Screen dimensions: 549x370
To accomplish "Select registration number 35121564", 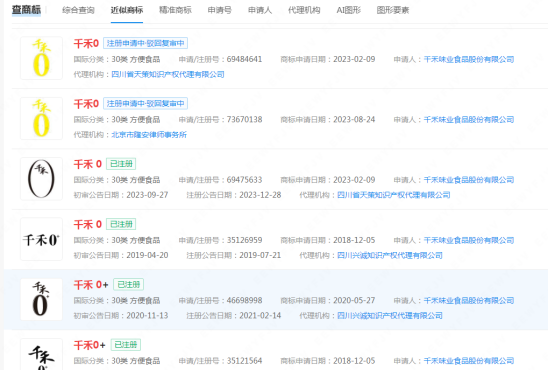I will pos(244,361).
